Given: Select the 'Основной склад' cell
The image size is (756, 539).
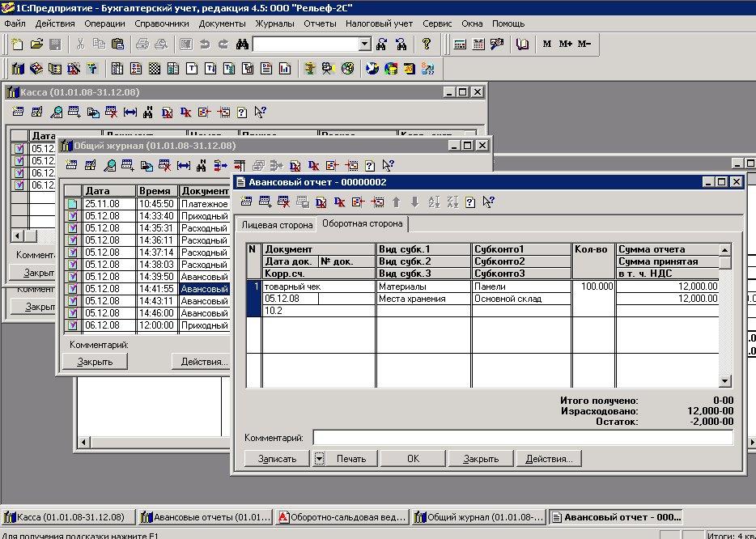Looking at the screenshot, I should click(521, 299).
